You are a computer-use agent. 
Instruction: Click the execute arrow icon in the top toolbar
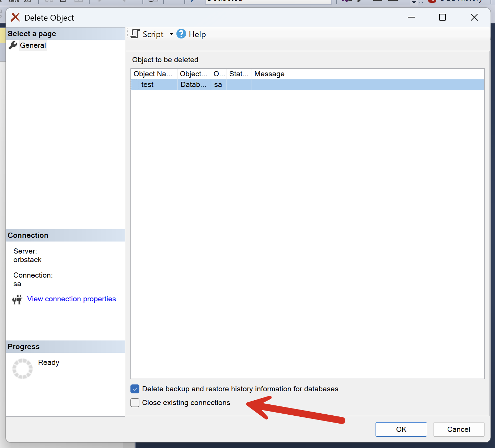pos(194,1)
